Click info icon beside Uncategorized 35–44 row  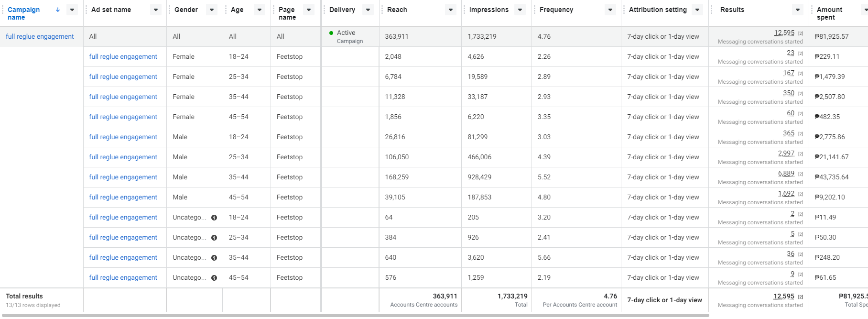coord(214,258)
